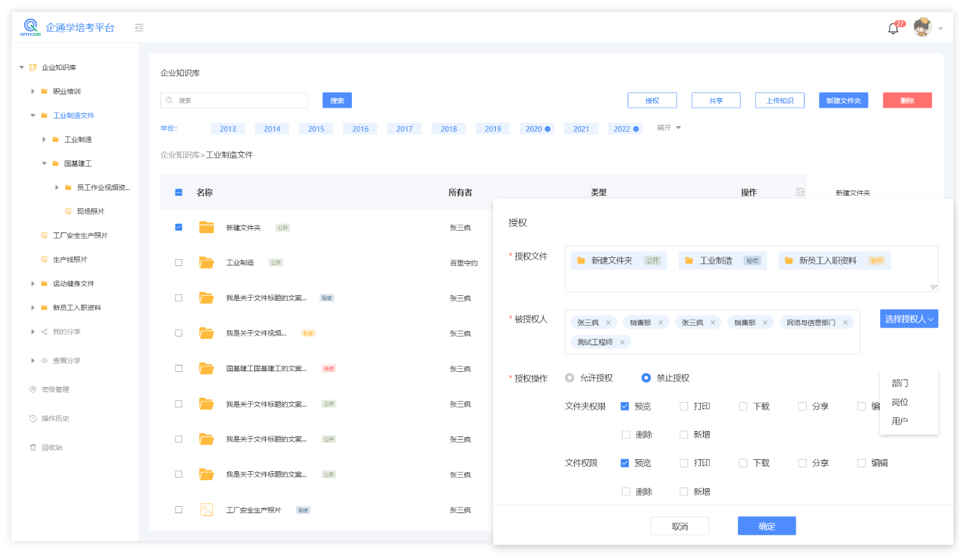
Task: Open the notification bell
Action: click(893, 29)
